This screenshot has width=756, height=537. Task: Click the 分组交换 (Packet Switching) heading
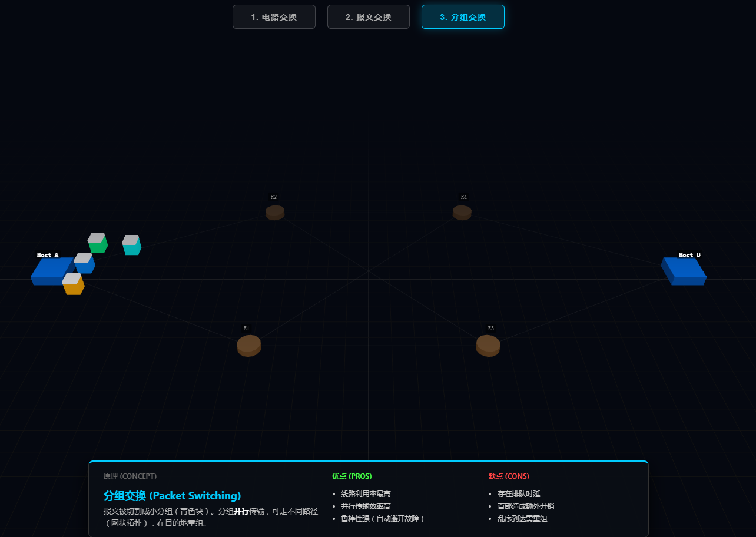(172, 496)
